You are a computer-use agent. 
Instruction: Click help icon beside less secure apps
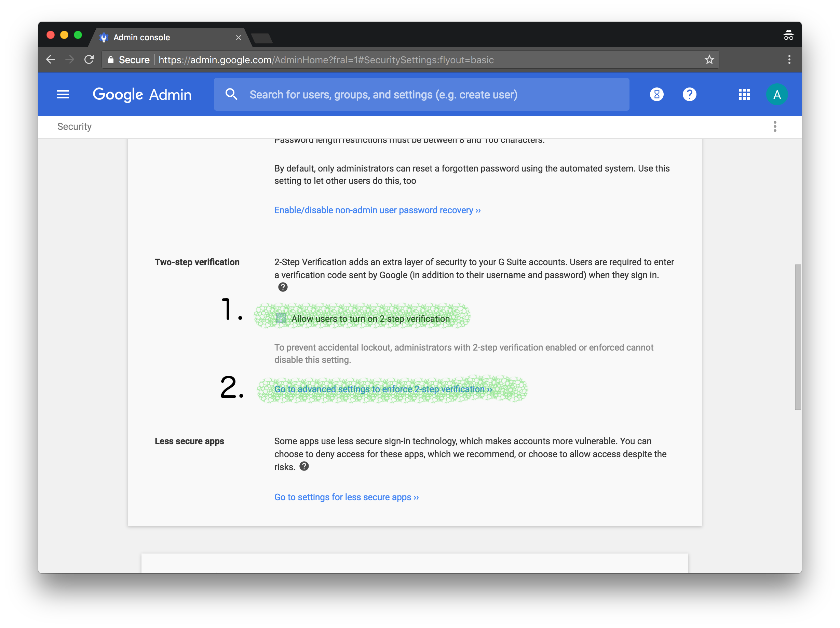304,466
